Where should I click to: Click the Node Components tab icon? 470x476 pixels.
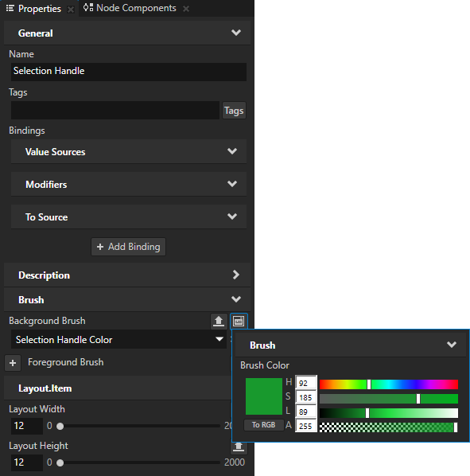88,8
